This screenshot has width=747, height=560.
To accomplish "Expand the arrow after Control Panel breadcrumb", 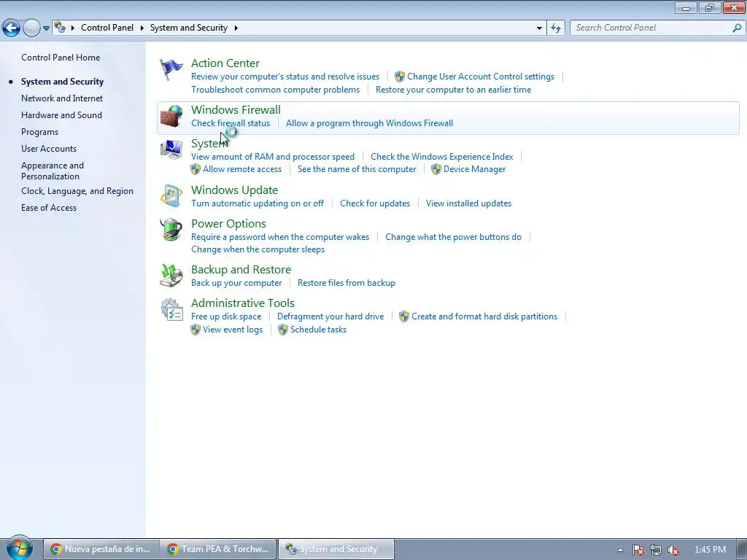I will click(142, 28).
